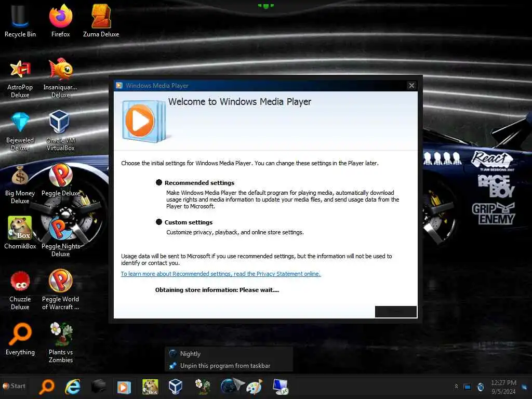
Task: Open the clock showing 12:27 PM
Action: [x=503, y=387]
